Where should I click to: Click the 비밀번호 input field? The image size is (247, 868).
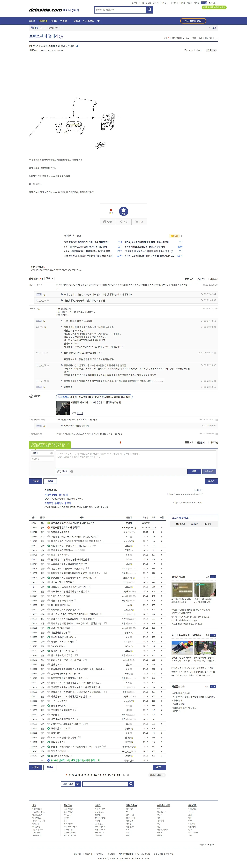42,459
